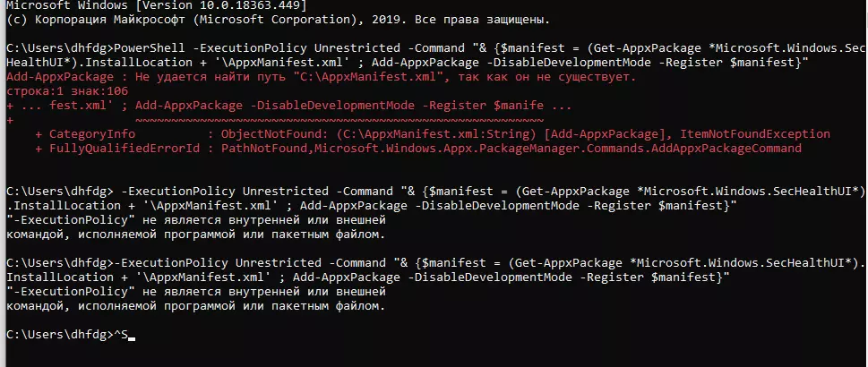This screenshot has width=868, height=367.
Task: Click the last "командой, исполняемой программой" line
Action: click(195, 306)
